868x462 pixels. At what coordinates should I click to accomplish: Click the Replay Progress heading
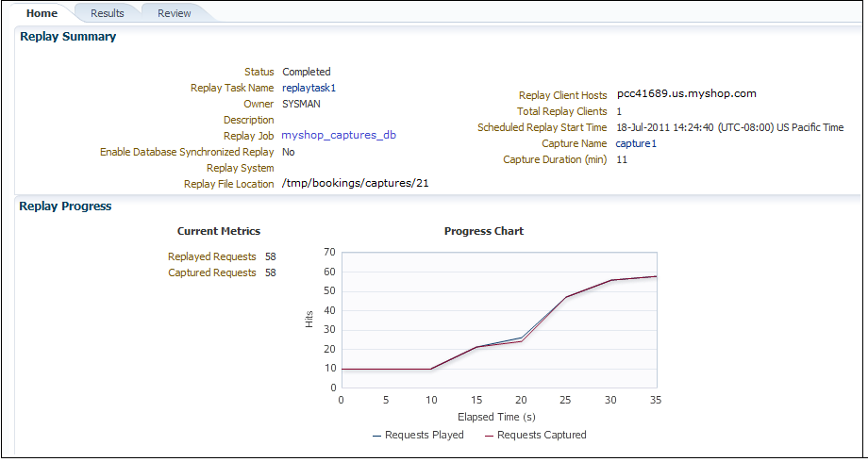[x=65, y=206]
